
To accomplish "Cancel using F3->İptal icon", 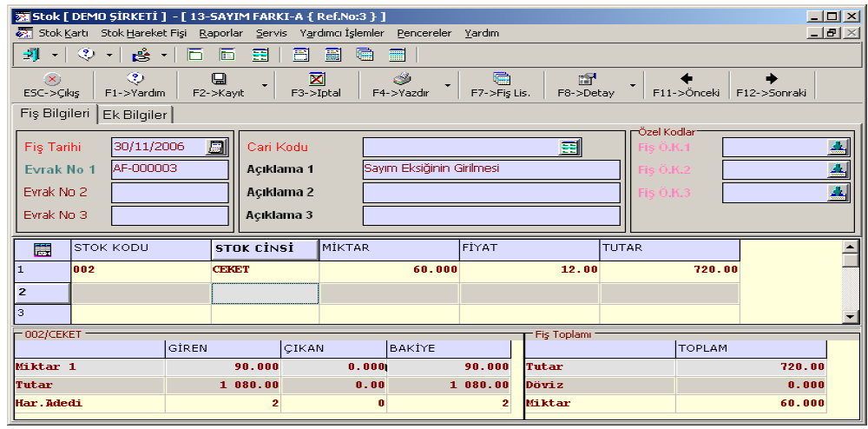I will (x=316, y=80).
